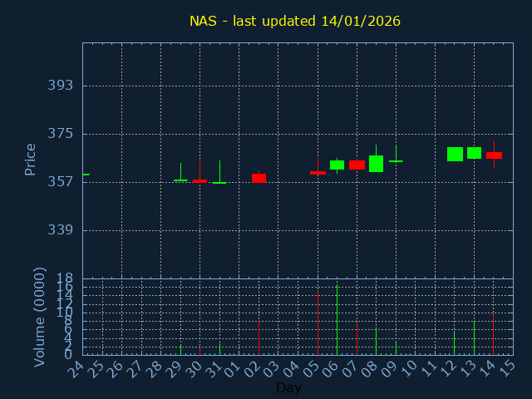532x399 pixels.
Task: Click the 393 price axis label
Action: coord(60,86)
